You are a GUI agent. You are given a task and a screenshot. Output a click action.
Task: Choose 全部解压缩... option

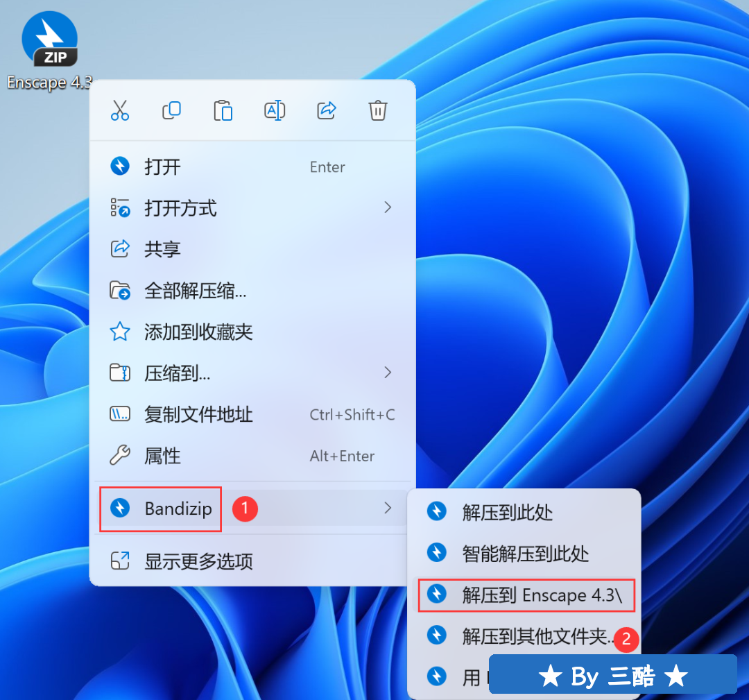click(x=252, y=291)
